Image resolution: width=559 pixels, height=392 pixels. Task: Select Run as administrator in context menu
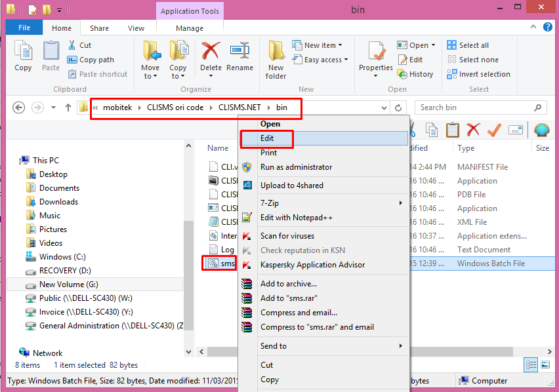coord(296,167)
